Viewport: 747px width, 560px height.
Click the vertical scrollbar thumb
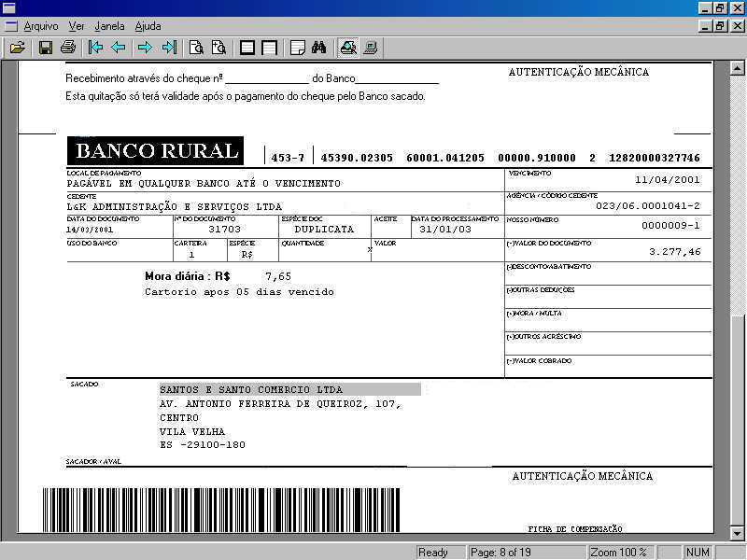click(737, 421)
